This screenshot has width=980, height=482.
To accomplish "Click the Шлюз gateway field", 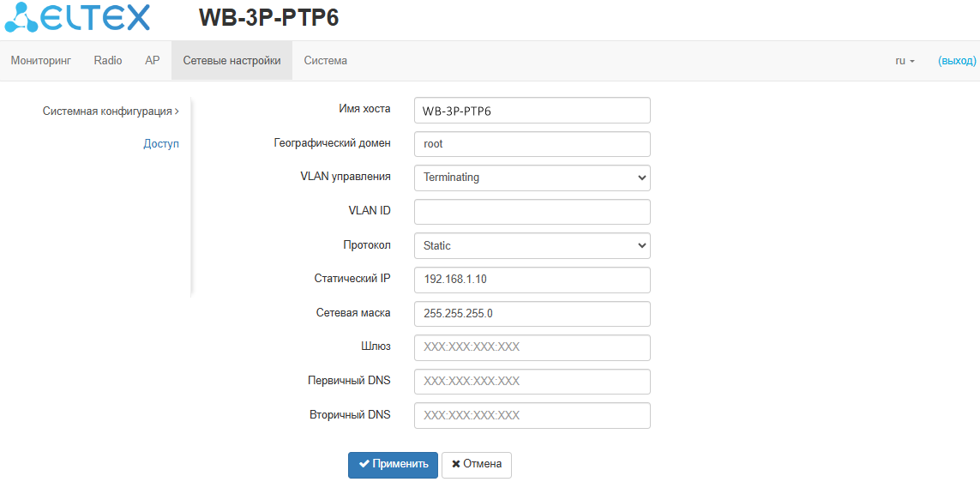I will pyautogui.click(x=532, y=347).
